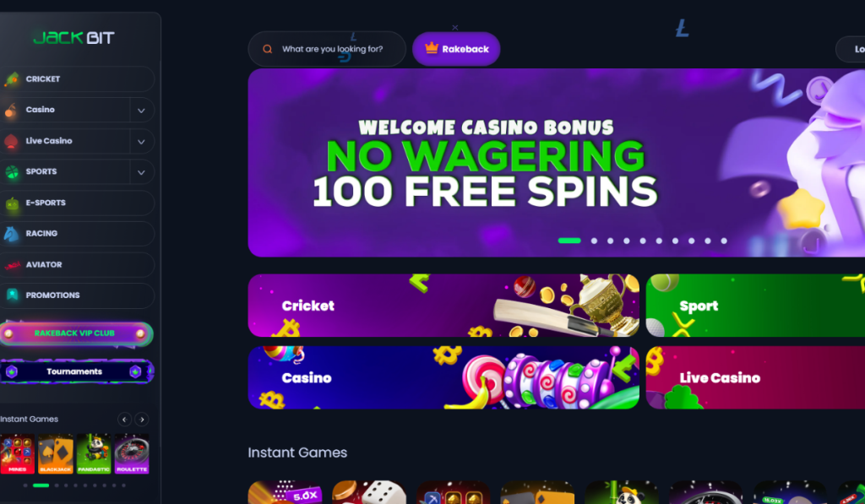Launch the Blackjack game thumbnail in sidebar
This screenshot has width=865, height=504.
(x=56, y=454)
